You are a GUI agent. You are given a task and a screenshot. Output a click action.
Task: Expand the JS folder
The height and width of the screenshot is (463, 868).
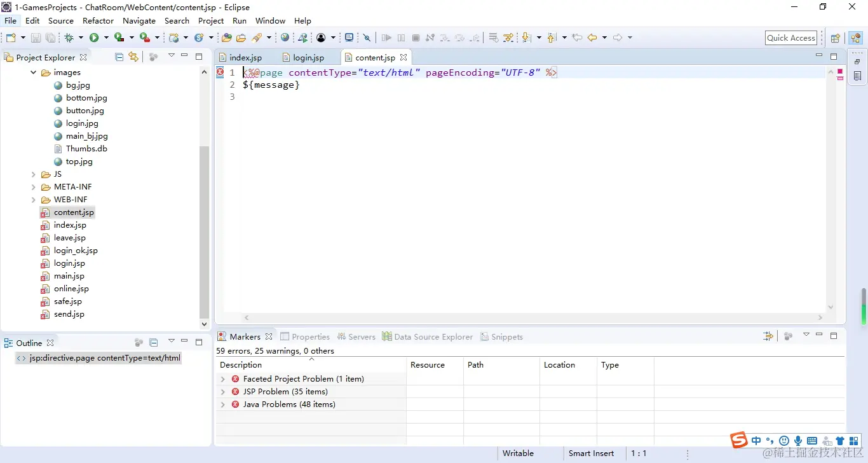click(34, 174)
